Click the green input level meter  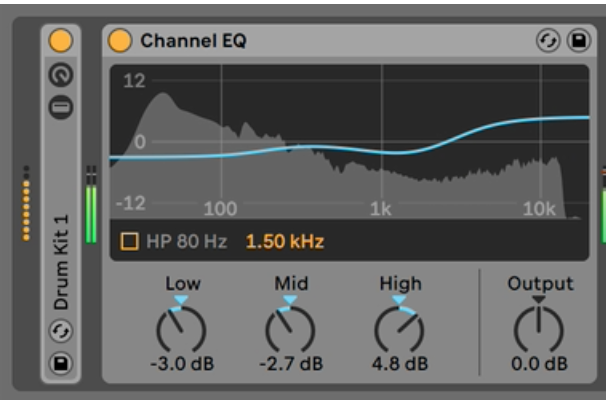[91, 205]
